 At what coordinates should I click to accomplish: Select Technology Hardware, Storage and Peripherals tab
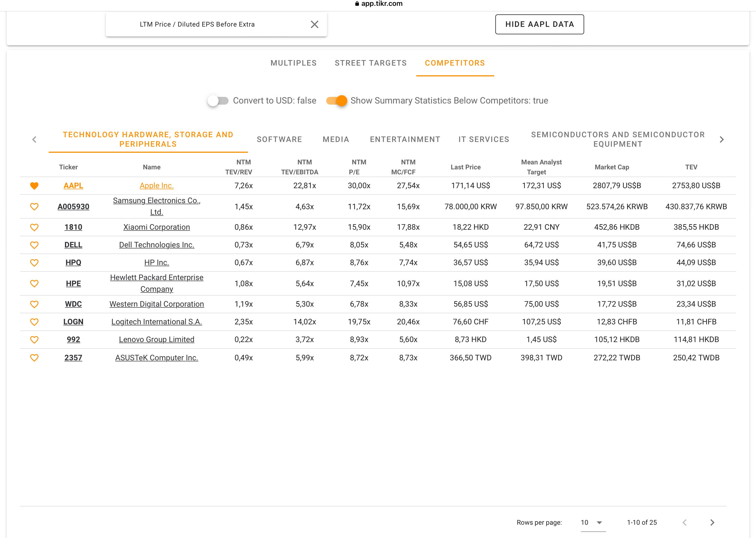(148, 139)
